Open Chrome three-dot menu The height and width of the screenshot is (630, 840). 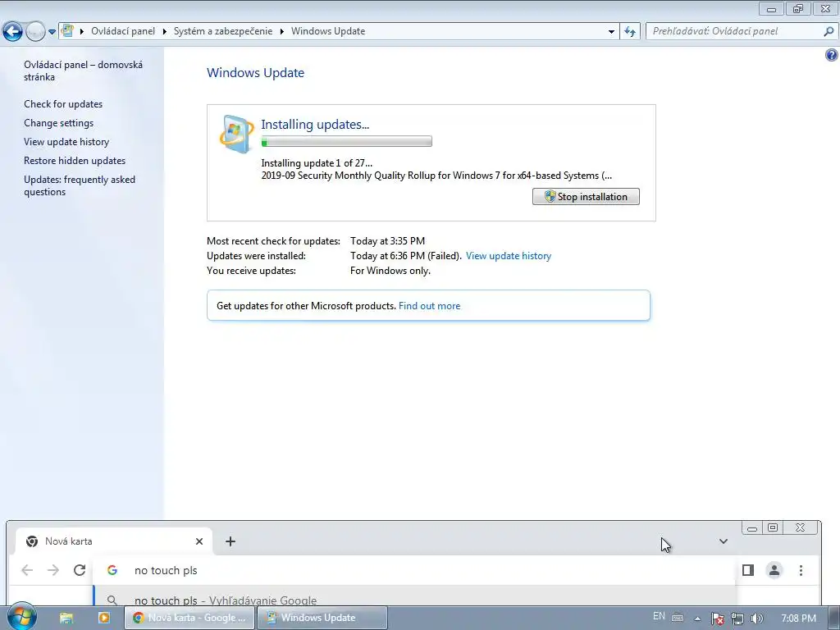801,570
